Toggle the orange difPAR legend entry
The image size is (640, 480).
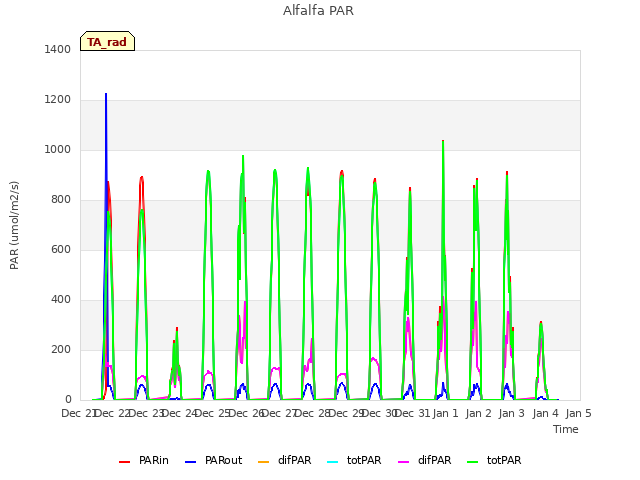click(284, 460)
